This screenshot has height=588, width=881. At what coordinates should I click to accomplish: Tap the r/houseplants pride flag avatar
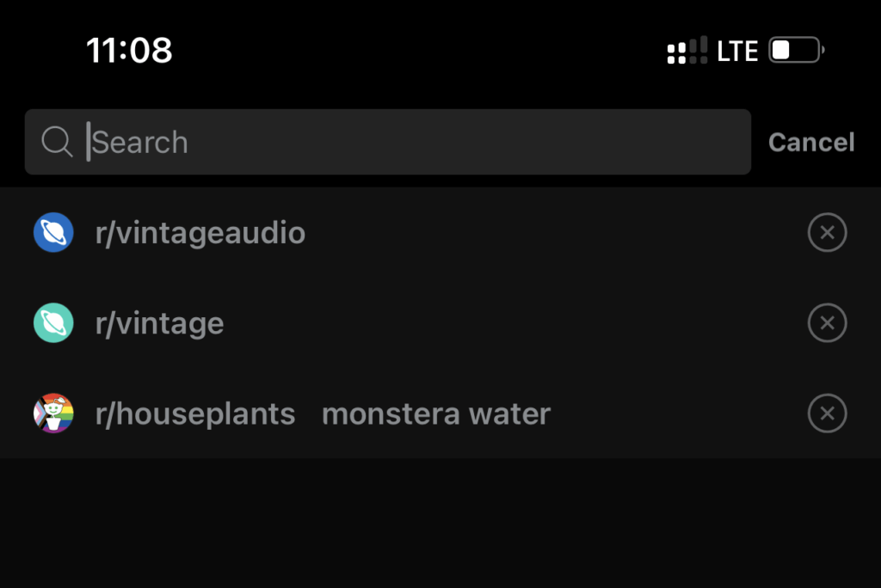click(53, 413)
